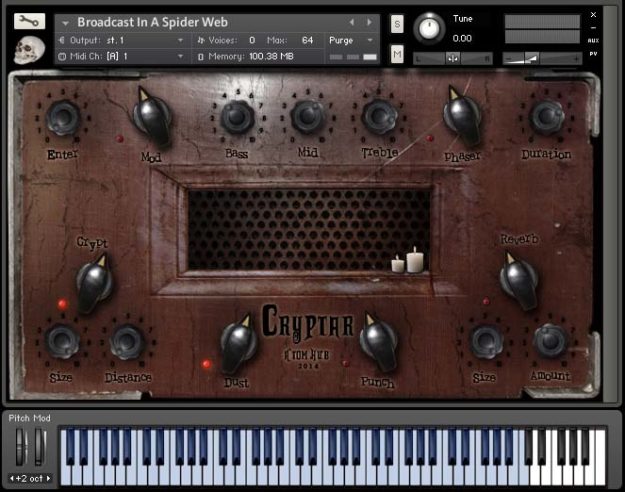Click the AUX button in the header
The height and width of the screenshot is (492, 625).
[x=593, y=40]
